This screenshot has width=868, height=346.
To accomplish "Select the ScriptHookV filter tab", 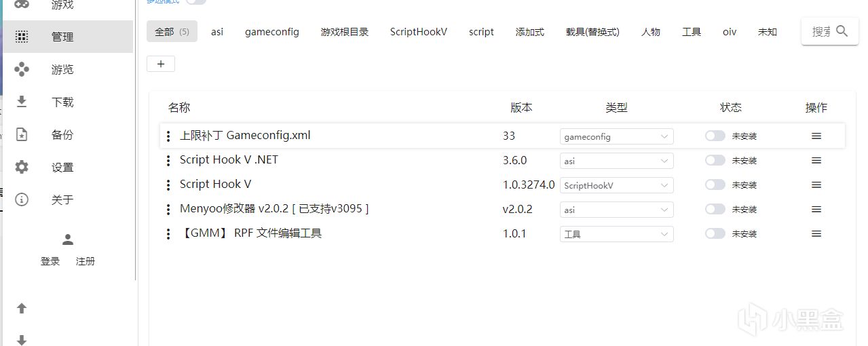I will click(x=419, y=31).
